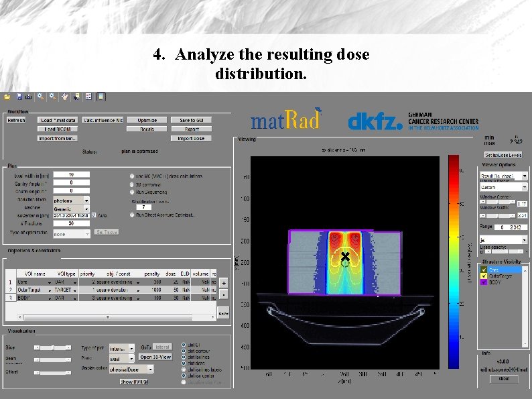This screenshot has width=532, height=399.
Task: Adjust the Window Center slider
Action: pos(497,202)
